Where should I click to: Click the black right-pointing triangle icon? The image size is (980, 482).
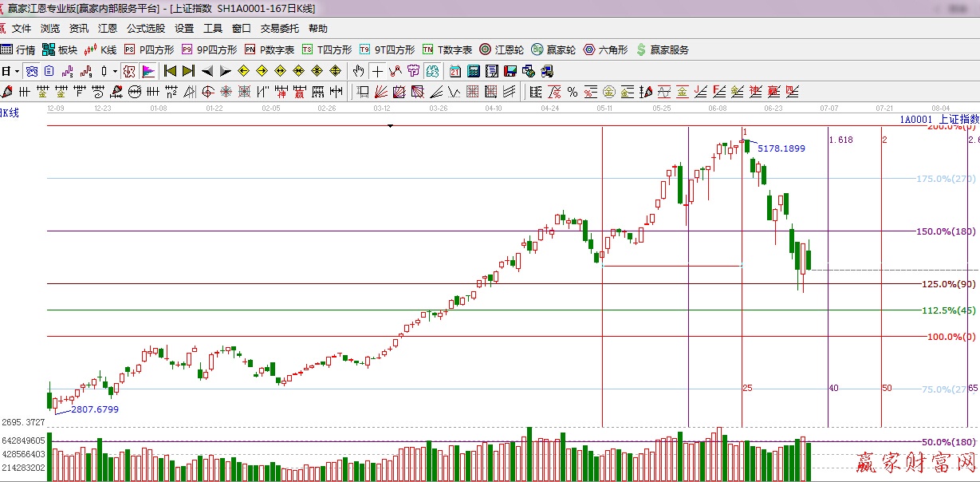pyautogui.click(x=226, y=71)
